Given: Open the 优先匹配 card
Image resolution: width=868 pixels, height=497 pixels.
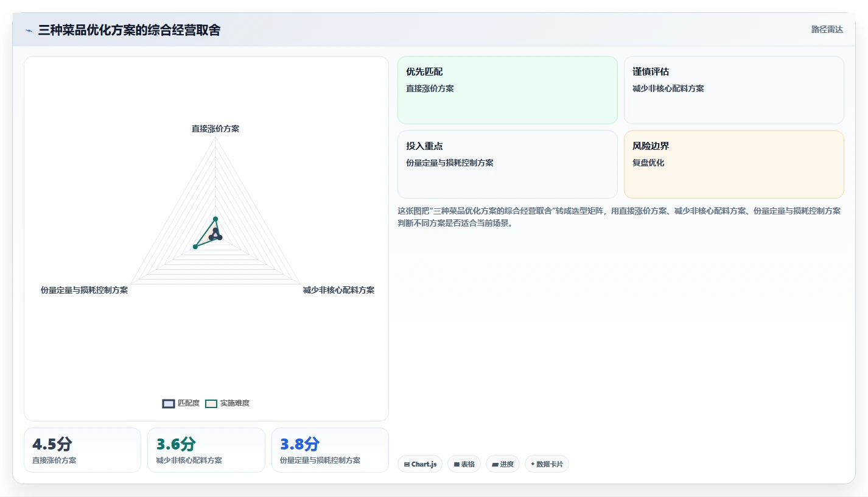Looking at the screenshot, I should 508,90.
